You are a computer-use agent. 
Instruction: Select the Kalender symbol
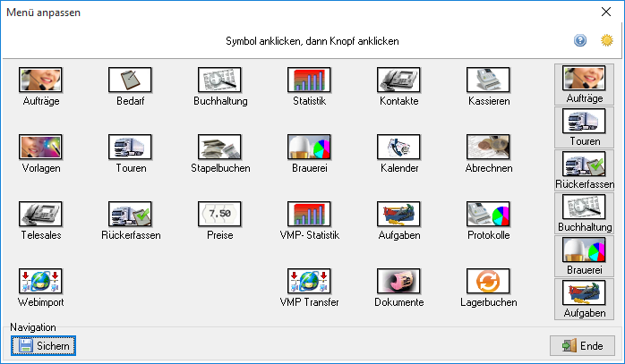(x=398, y=147)
